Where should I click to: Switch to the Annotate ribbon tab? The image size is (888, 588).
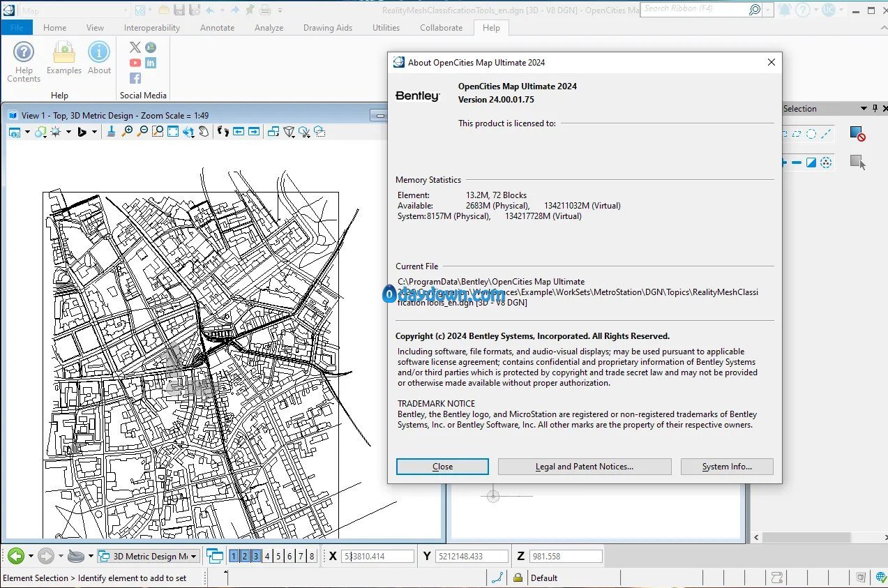(217, 28)
